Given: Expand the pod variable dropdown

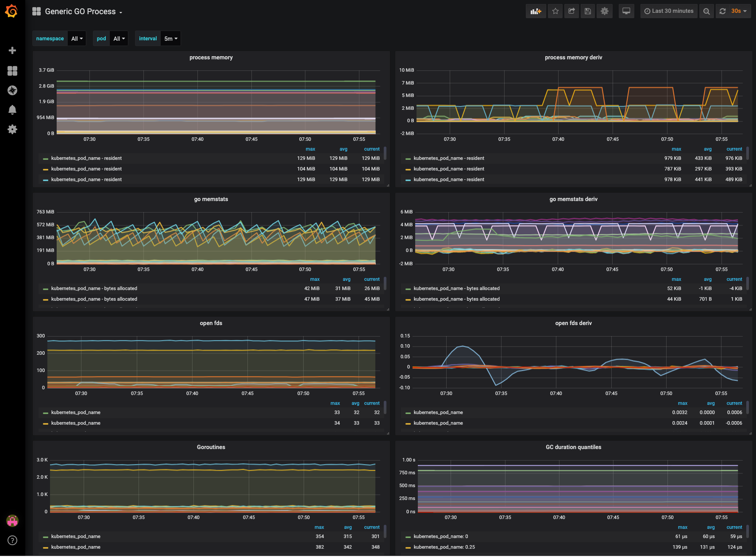Looking at the screenshot, I should (119, 39).
